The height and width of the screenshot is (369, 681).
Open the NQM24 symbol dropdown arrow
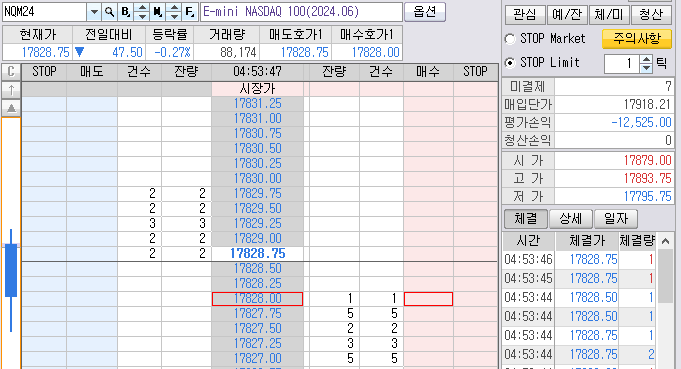pos(94,12)
